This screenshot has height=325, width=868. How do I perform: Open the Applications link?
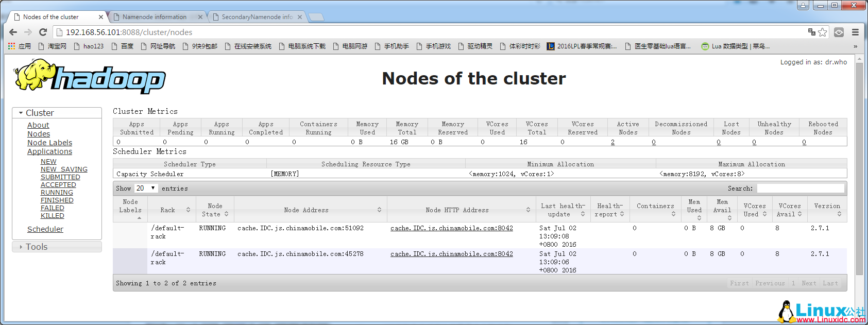(x=49, y=151)
